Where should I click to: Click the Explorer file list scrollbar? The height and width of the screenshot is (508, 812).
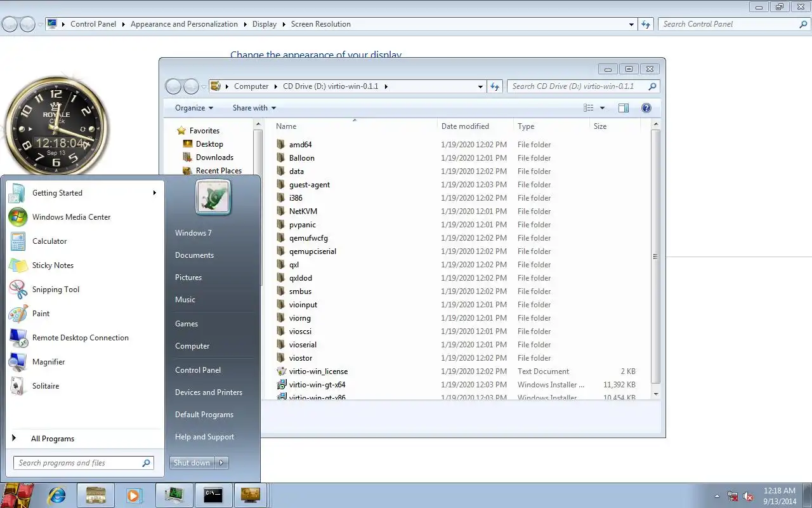tap(656, 257)
